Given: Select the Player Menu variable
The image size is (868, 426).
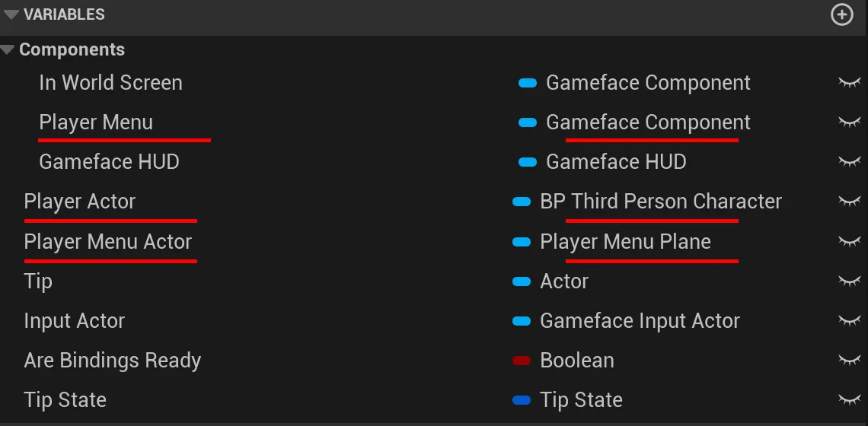Looking at the screenshot, I should pos(96,122).
